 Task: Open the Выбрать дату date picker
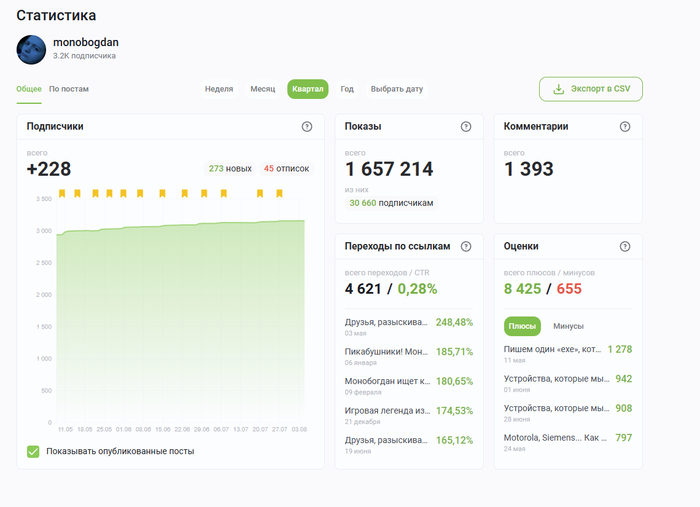[x=397, y=89]
